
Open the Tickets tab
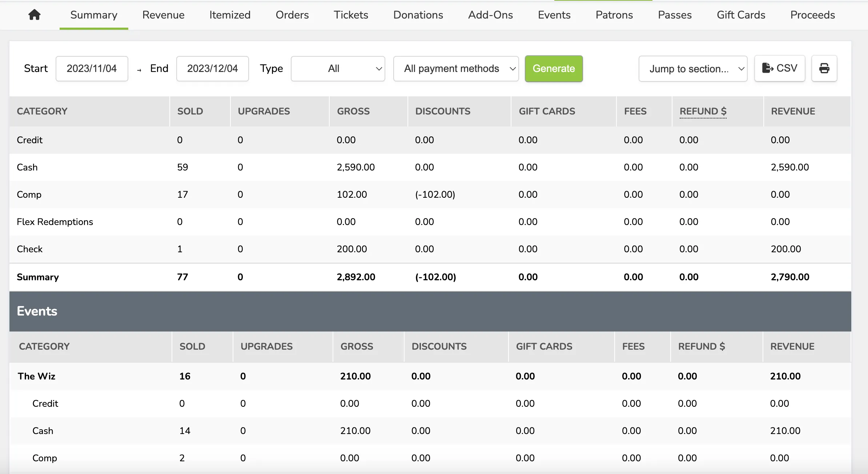point(351,15)
